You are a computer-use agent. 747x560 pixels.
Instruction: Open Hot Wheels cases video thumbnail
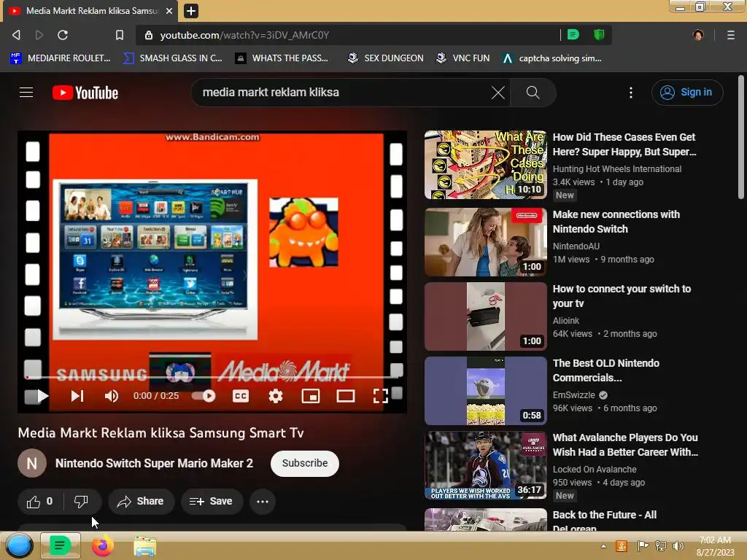[x=485, y=165]
